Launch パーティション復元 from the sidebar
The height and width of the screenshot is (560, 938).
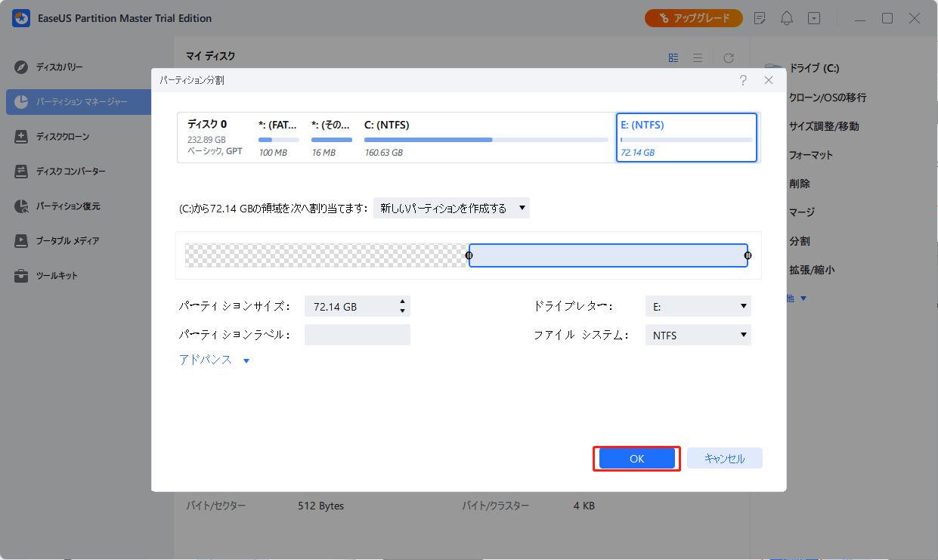coord(70,206)
